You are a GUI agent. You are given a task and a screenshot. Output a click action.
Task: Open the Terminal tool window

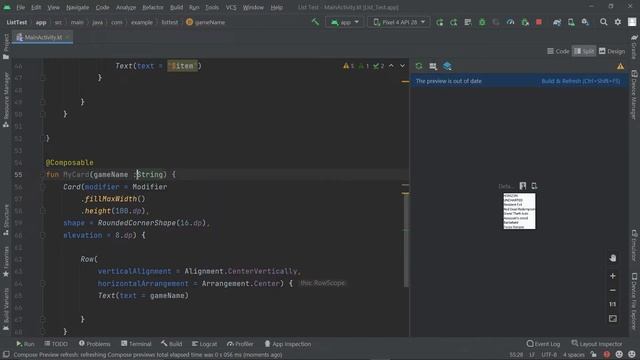(x=136, y=344)
